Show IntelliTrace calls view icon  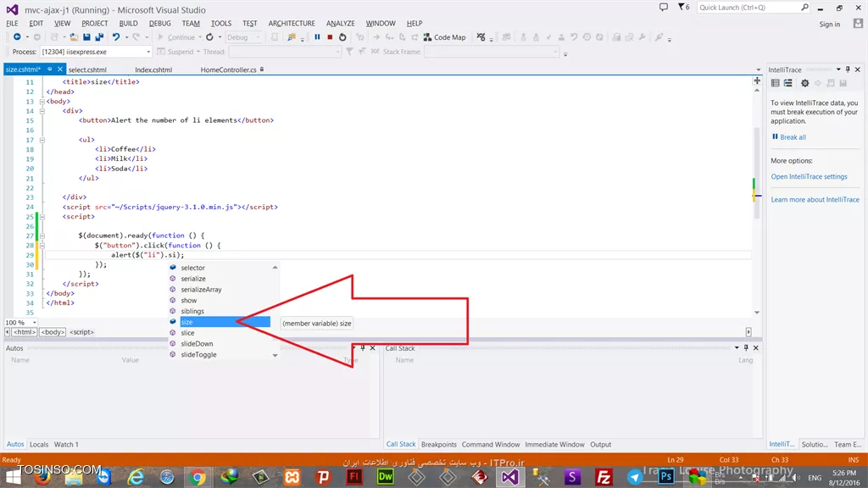coord(787,83)
